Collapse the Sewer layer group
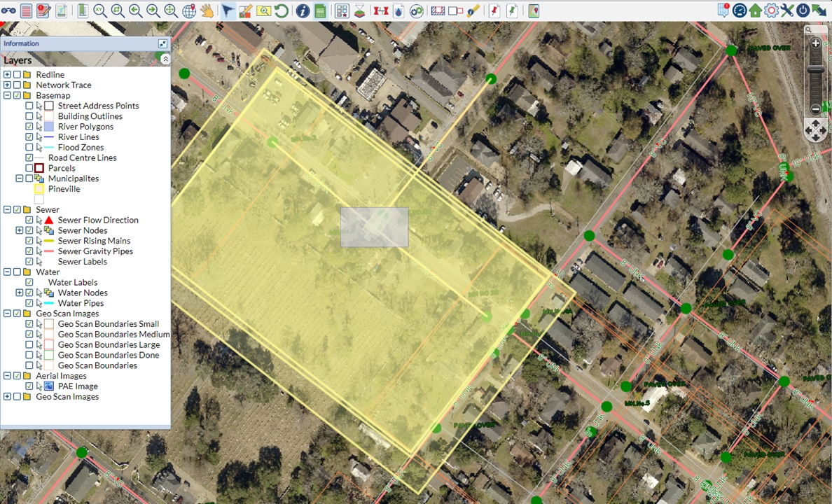The width and height of the screenshot is (832, 504). 7,209
